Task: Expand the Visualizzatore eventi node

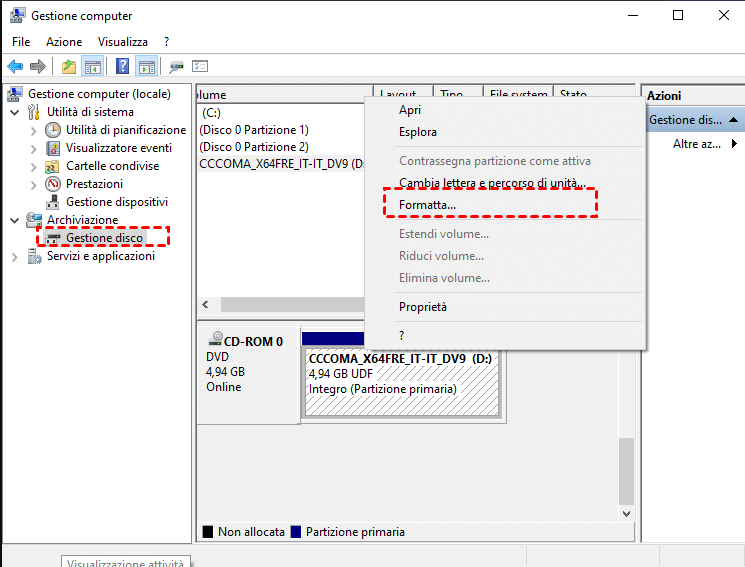Action: (x=33, y=149)
